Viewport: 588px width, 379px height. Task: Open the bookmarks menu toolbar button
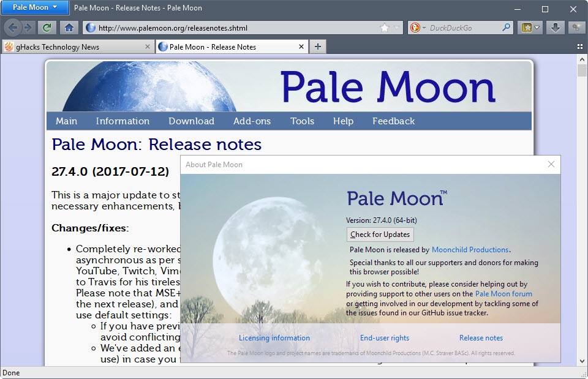click(x=530, y=28)
